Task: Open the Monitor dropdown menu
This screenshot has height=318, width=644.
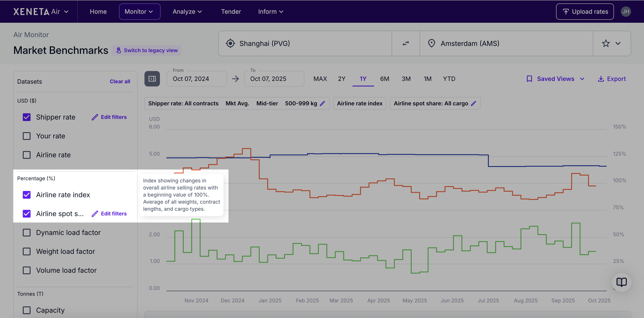Action: tap(139, 12)
